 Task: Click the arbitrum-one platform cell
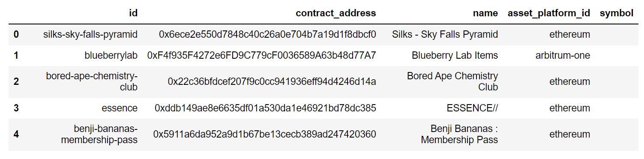[563, 55]
